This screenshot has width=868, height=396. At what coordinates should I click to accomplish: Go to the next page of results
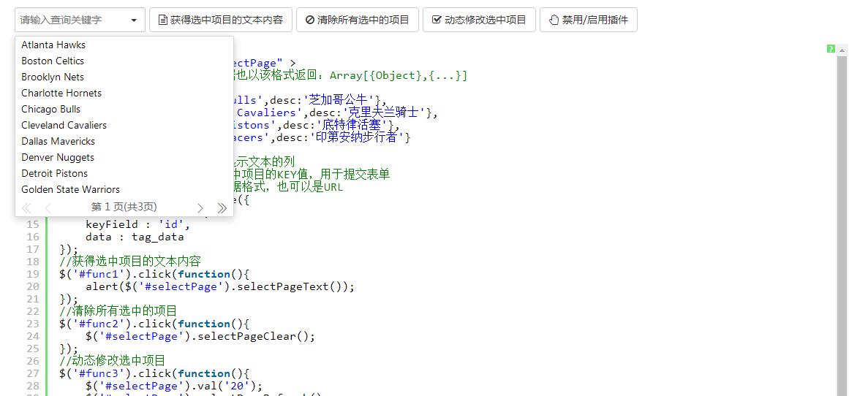[x=200, y=208]
